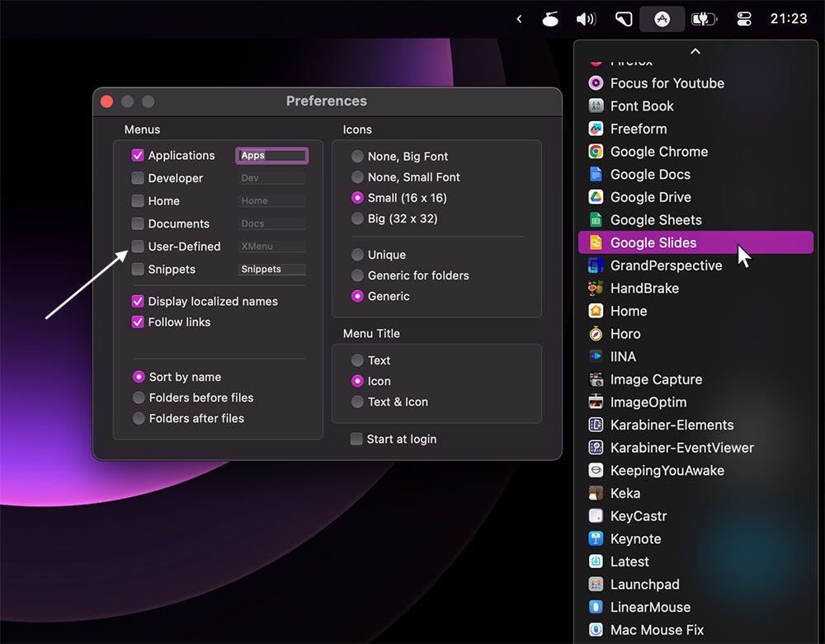Click the KeepingYouAwake cup icon
This screenshot has width=825, height=644.
pos(596,471)
